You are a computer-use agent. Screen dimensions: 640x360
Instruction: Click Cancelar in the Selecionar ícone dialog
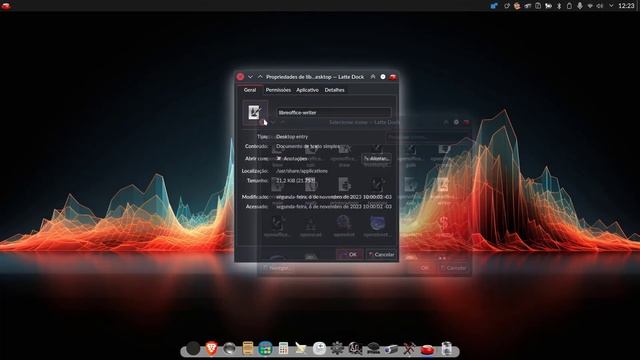click(x=453, y=268)
